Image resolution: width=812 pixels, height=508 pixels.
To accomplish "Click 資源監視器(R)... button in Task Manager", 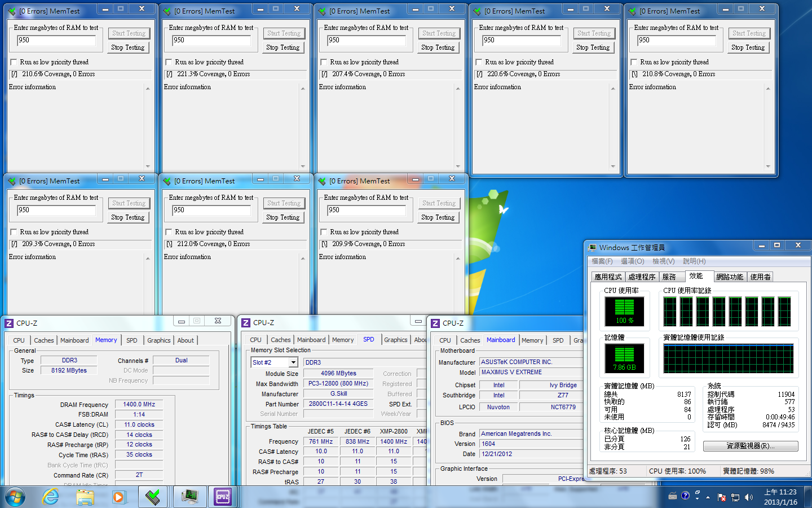I will pyautogui.click(x=751, y=446).
